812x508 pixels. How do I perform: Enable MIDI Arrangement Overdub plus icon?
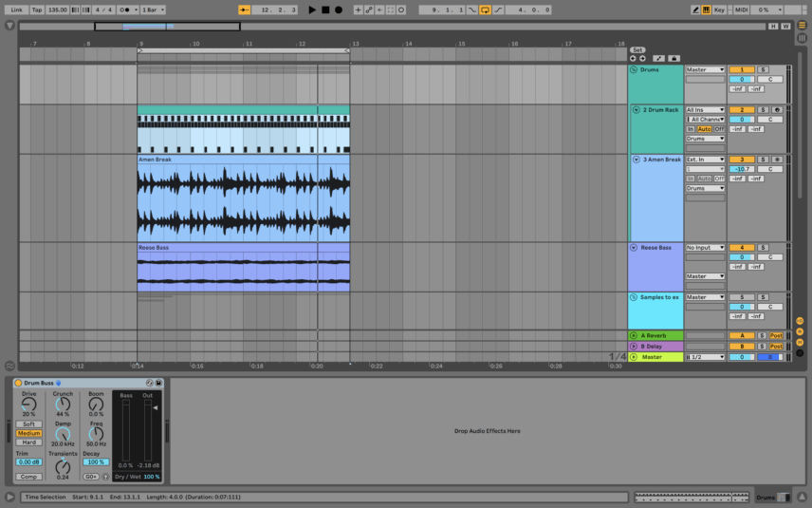(358, 9)
